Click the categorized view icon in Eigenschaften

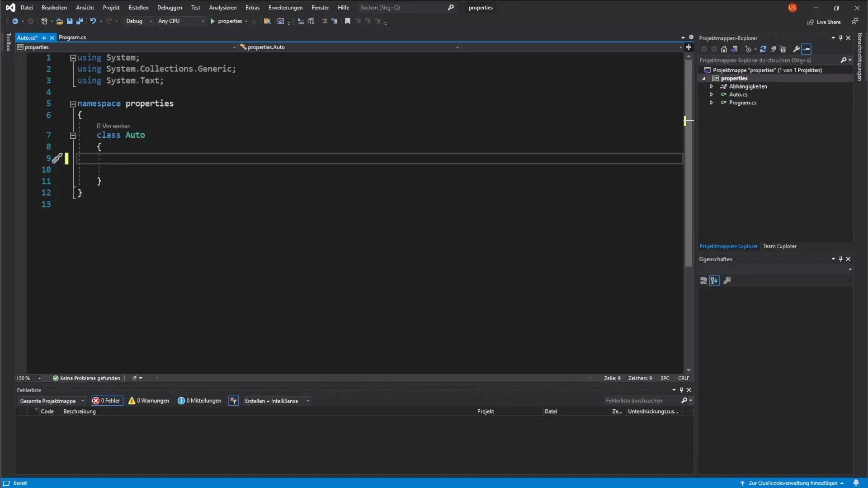703,281
